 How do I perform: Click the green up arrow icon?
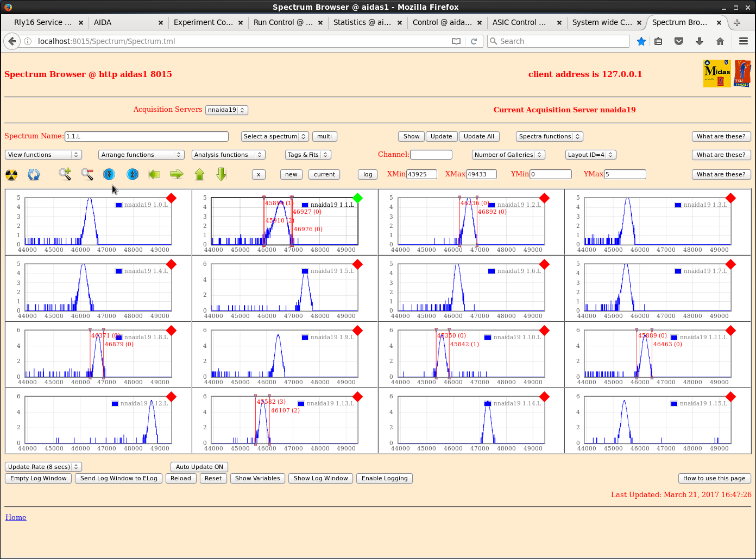[x=199, y=174]
